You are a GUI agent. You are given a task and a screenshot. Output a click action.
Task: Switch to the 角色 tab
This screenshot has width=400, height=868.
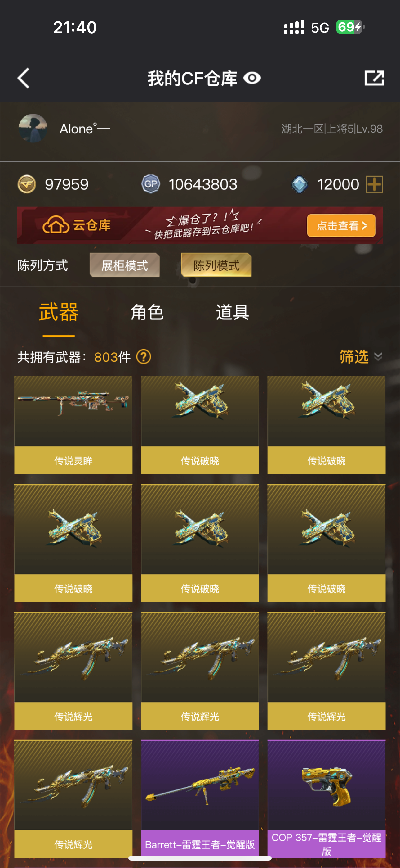(147, 312)
